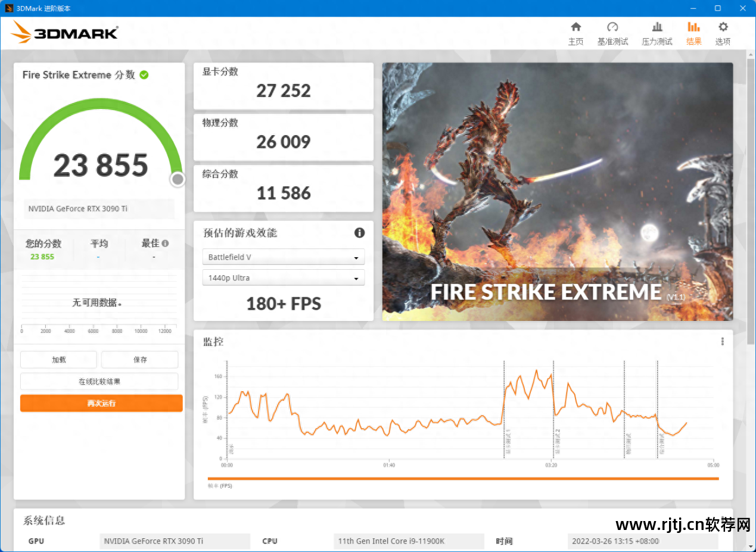The width and height of the screenshot is (756, 552).
Task: Click GPU value in 系统信息 row
Action: pyautogui.click(x=175, y=541)
